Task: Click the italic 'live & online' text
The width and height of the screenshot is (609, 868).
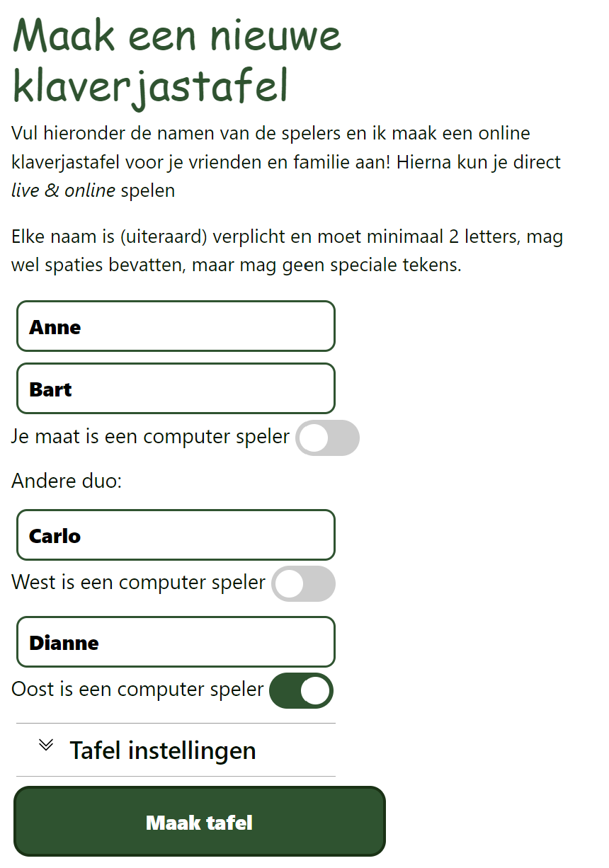Action: click(x=63, y=191)
